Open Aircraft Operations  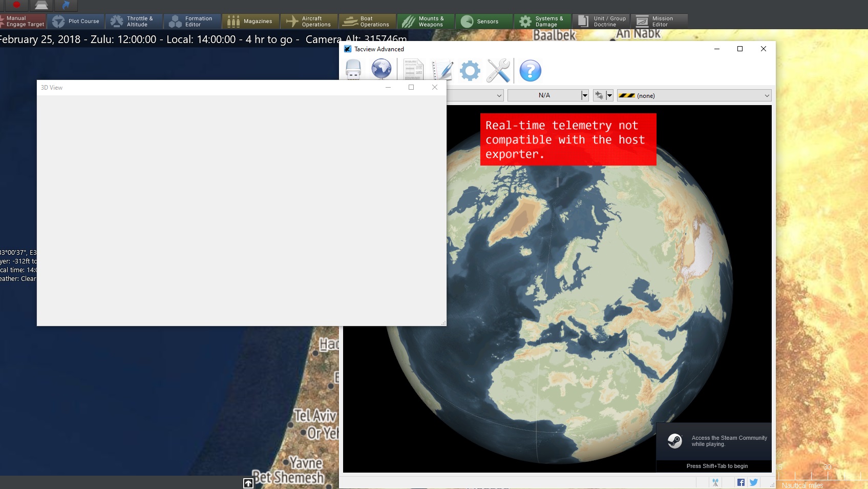(x=309, y=21)
